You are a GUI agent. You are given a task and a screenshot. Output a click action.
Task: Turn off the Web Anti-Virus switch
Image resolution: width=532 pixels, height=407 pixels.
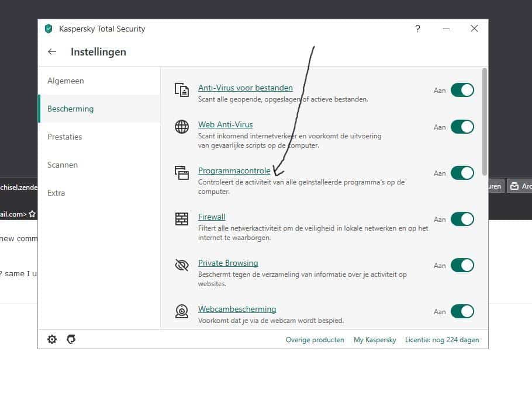462,127
